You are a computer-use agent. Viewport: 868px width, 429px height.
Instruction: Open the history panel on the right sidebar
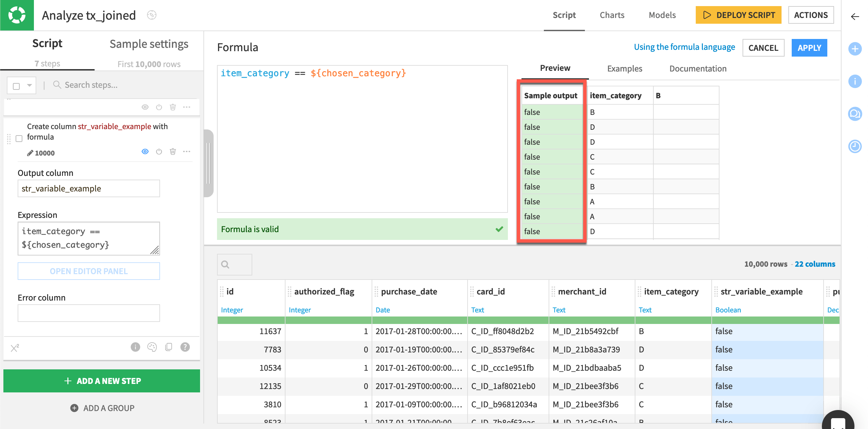pos(855,146)
